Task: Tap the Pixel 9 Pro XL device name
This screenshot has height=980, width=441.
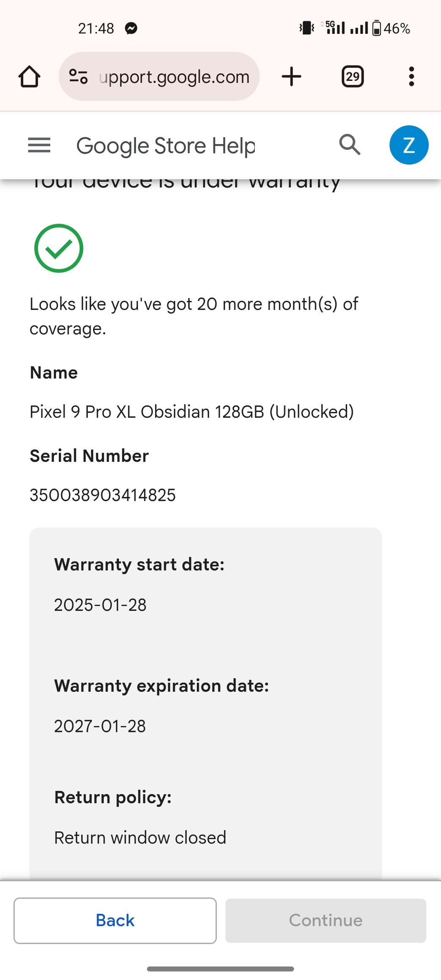Action: point(192,412)
